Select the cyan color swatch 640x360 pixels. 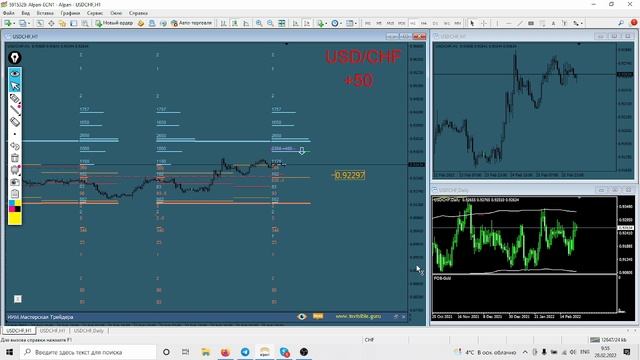click(x=12, y=203)
